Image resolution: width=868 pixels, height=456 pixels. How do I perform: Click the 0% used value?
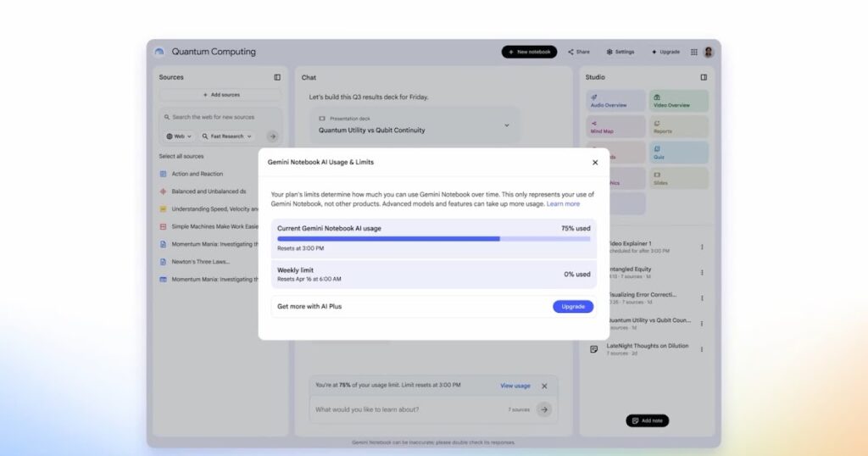click(576, 275)
